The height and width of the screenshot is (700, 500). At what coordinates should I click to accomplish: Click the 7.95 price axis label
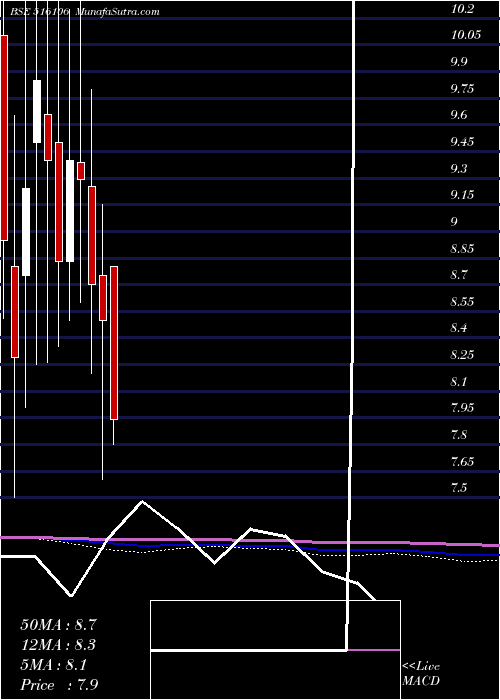click(x=462, y=408)
